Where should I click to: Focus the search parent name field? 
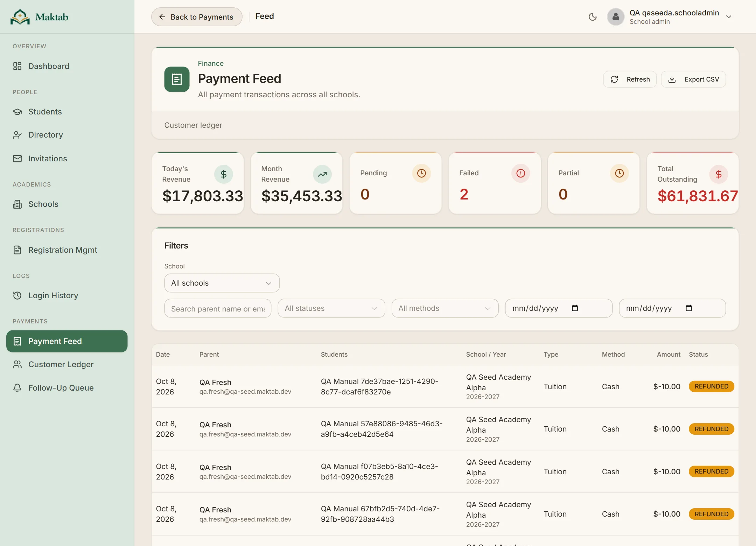(x=218, y=308)
